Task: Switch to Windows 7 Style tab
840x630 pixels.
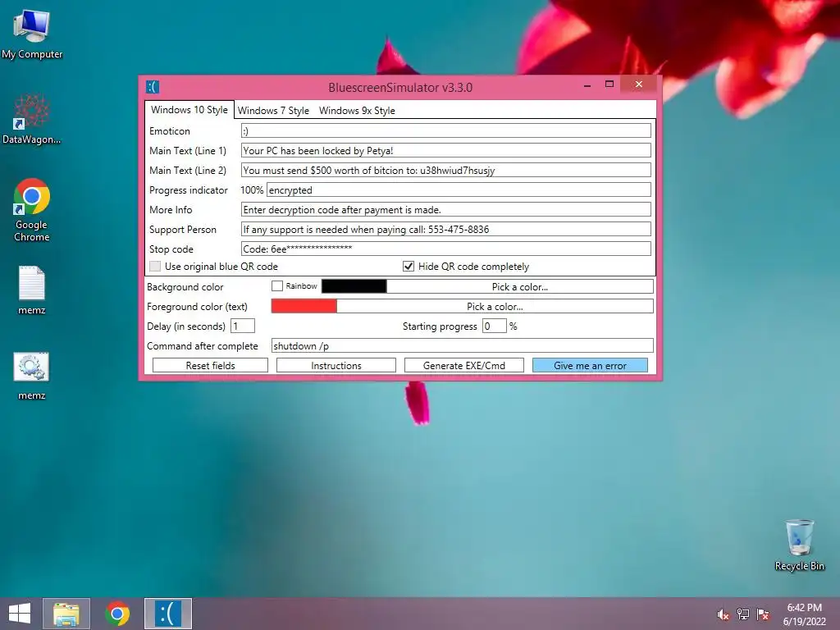Action: click(x=273, y=111)
